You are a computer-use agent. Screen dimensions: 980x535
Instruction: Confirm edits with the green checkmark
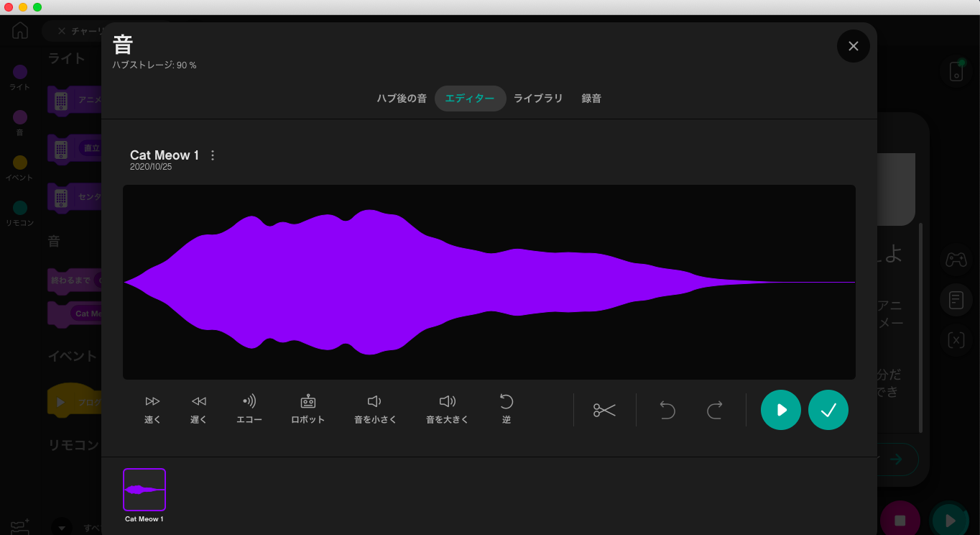point(828,409)
